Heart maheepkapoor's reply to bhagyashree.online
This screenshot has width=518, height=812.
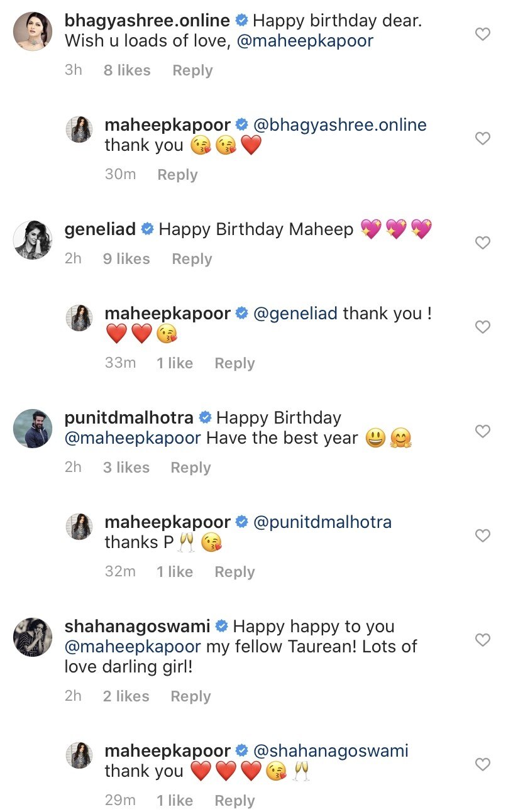[482, 138]
